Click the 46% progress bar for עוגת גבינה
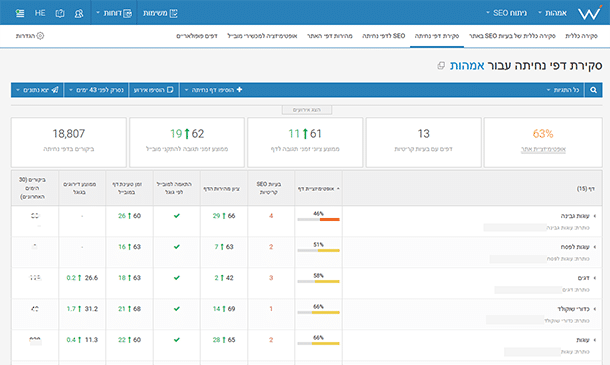Screen dimensions: 610x365 point(319,219)
